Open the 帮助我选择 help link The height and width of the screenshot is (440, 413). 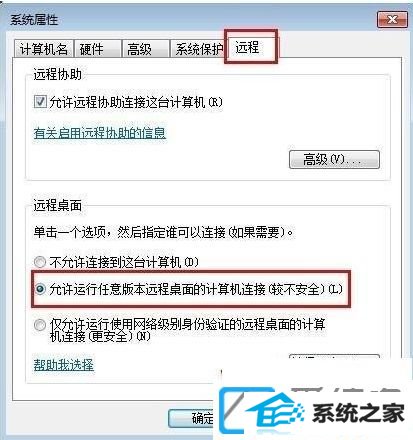tap(64, 365)
